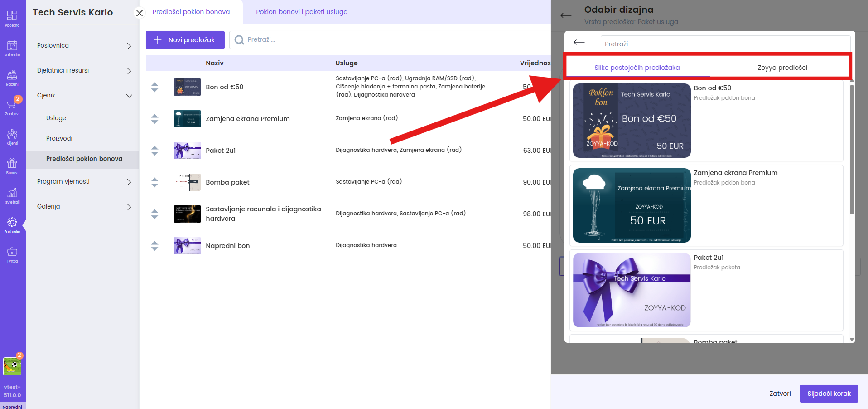Viewport: 868px width, 409px height.
Task: Expand the Poslovnica menu section
Action: click(x=84, y=46)
